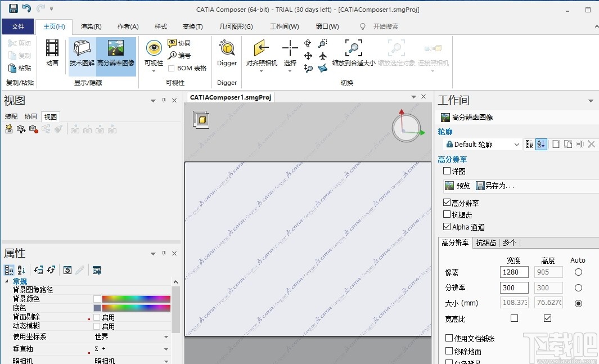Click the 选择 selection tool icon
Image resolution: width=599 pixels, height=364 pixels.
[290, 53]
